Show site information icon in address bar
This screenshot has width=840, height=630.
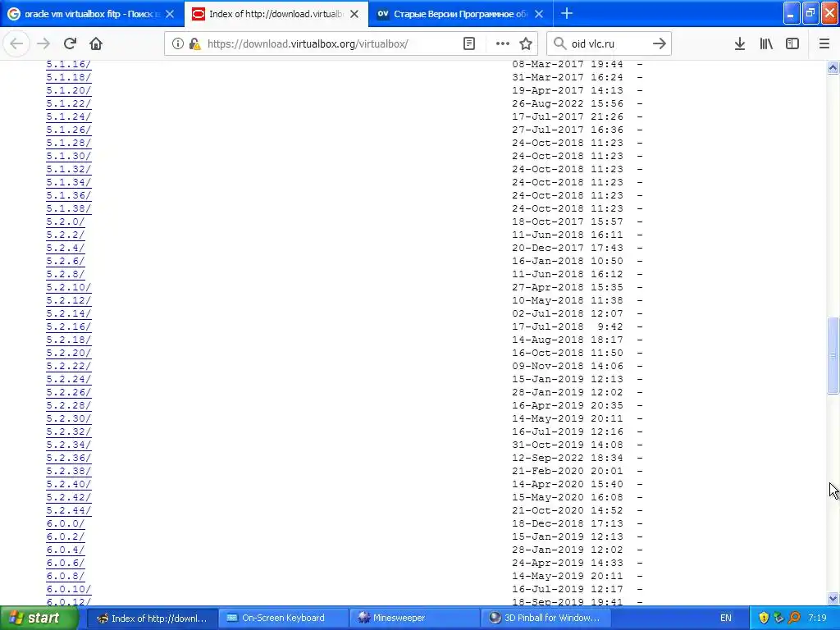click(178, 43)
